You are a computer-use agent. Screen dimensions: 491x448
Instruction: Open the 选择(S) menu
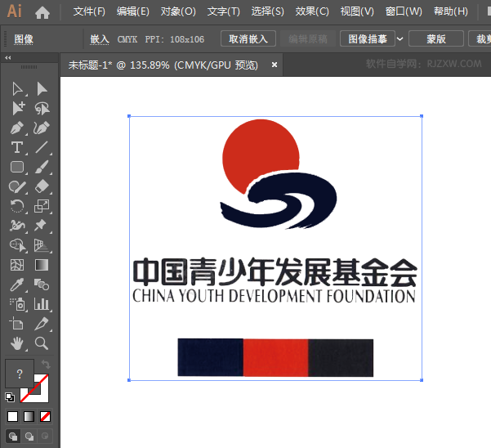[x=268, y=11]
